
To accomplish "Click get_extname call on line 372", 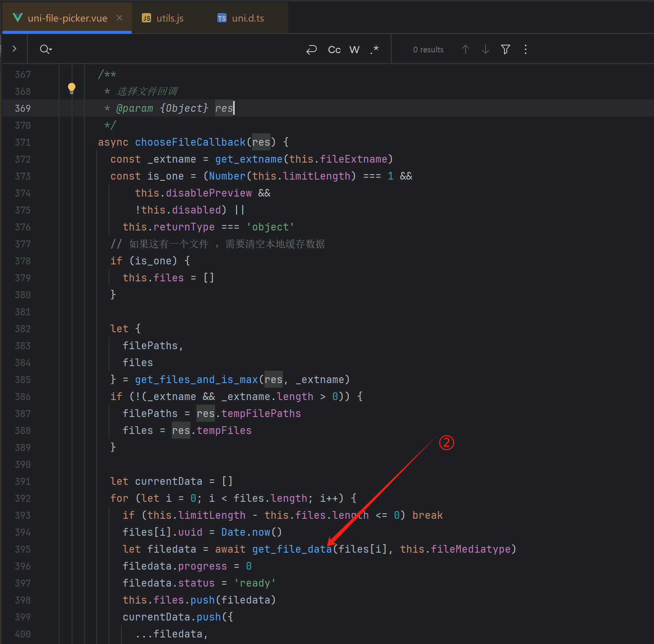I will click(249, 159).
